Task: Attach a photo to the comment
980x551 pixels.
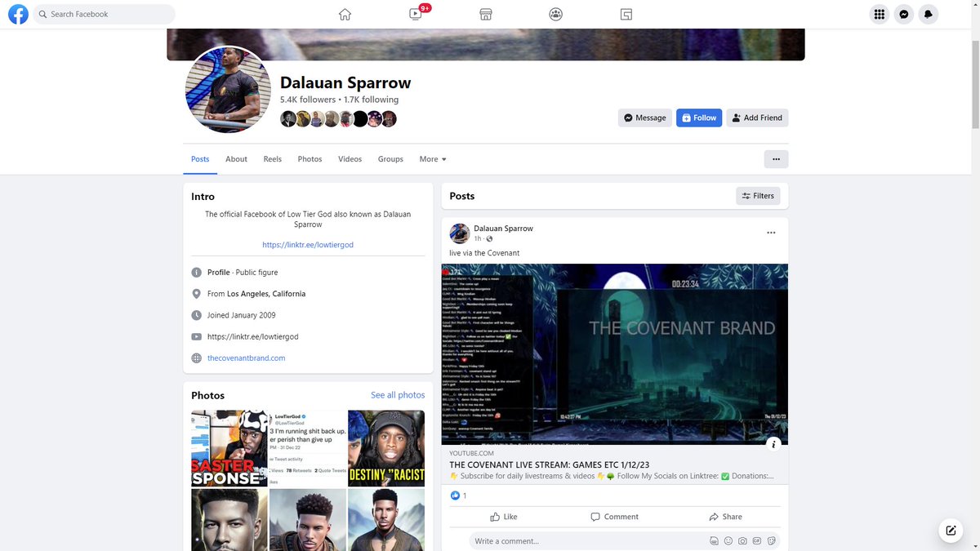Action: pos(742,541)
